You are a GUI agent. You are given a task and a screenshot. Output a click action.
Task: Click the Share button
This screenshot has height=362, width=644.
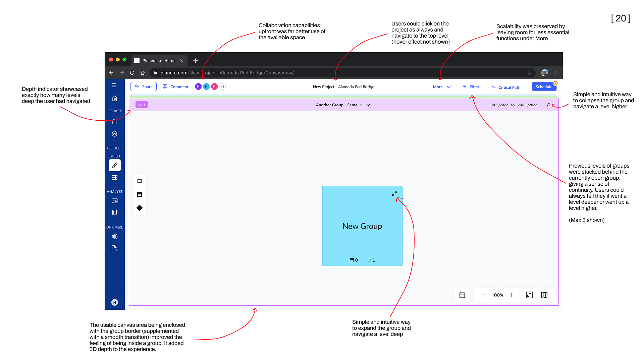[143, 86]
